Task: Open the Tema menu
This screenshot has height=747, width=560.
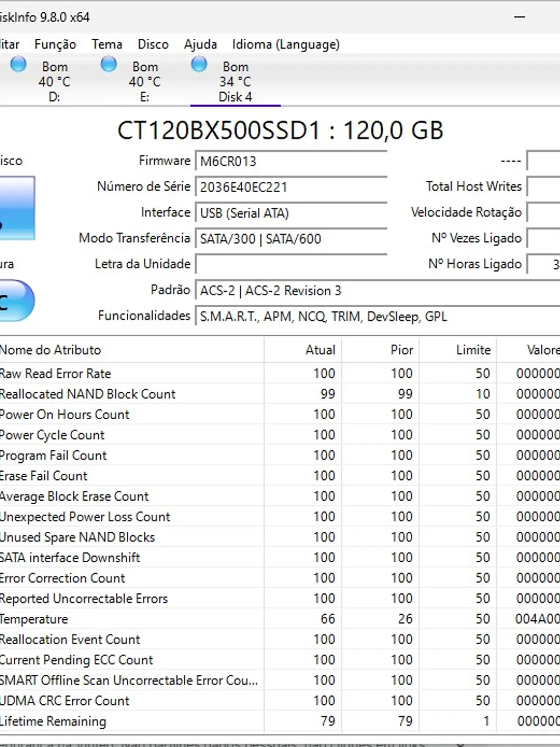Action: pos(107,44)
